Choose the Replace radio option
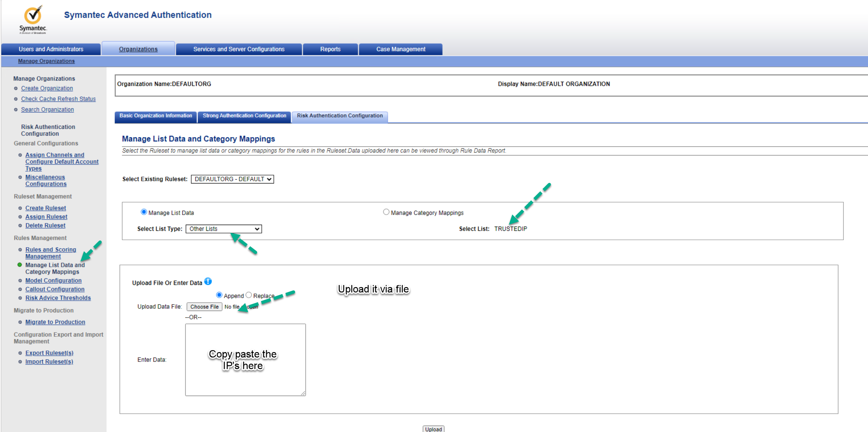868x432 pixels. 249,295
